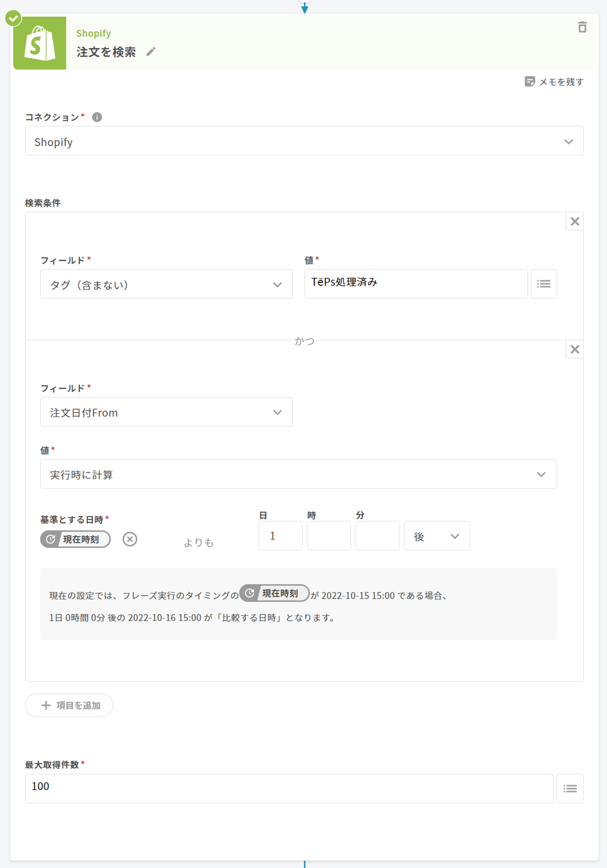Click the メモを残す memo icon
The image size is (607, 868).
tap(529, 82)
